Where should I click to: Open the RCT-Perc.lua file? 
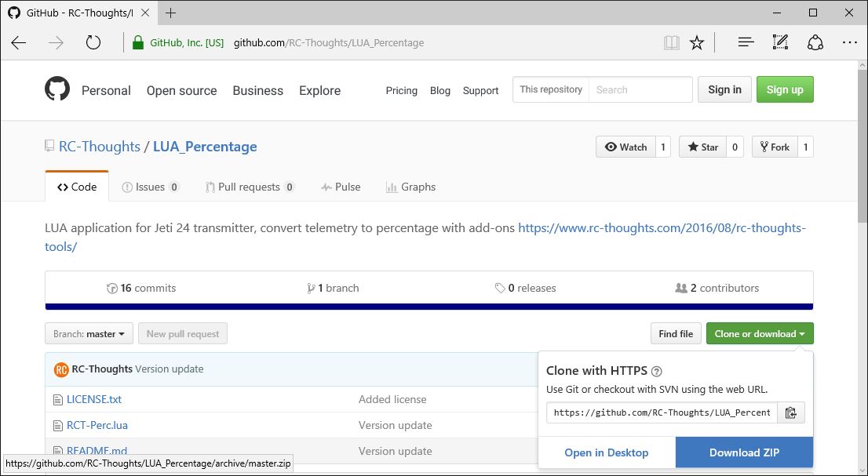click(x=97, y=425)
